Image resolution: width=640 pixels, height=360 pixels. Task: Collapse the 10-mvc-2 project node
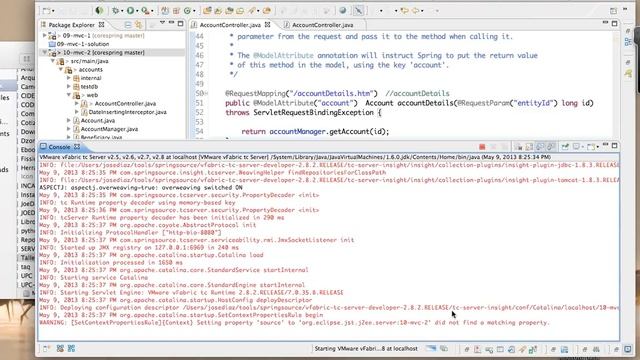(x=44, y=53)
